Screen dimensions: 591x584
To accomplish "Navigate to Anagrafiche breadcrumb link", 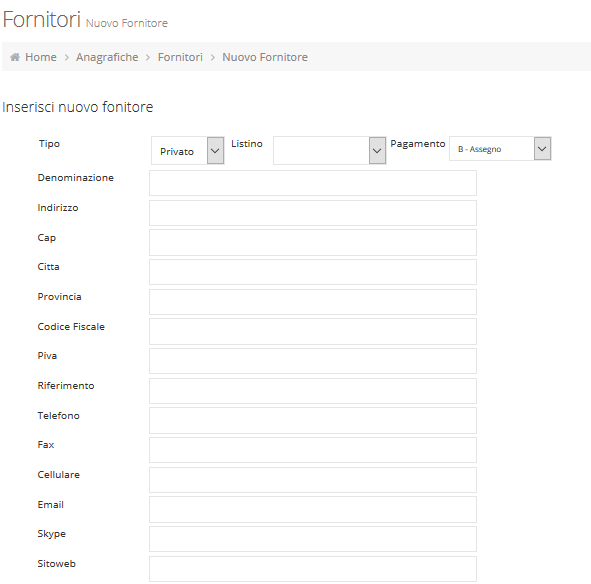I will point(107,57).
